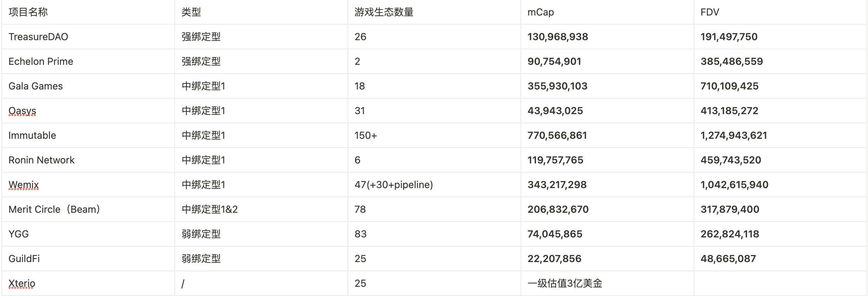Click the FDV value 1,042,615,940

pos(734,185)
